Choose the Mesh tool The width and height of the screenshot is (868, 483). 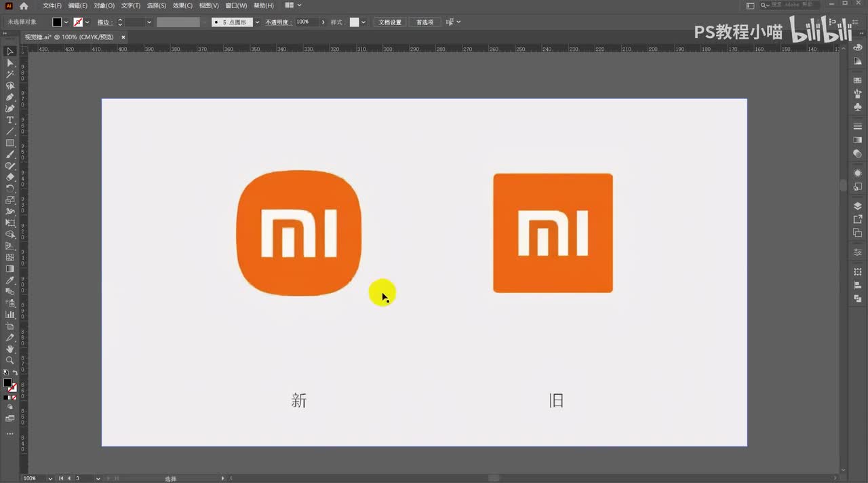(x=10, y=257)
